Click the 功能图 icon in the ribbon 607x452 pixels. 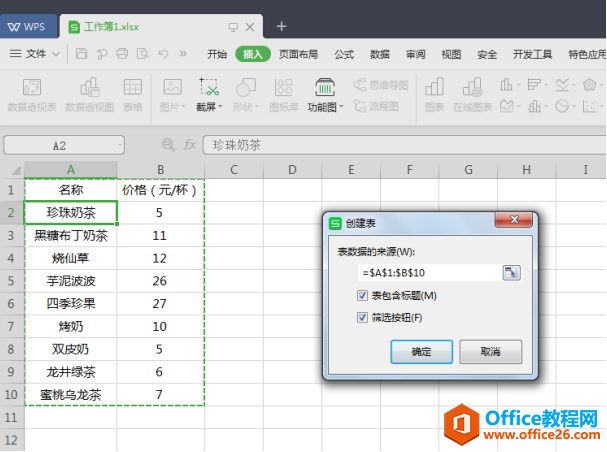(x=325, y=87)
